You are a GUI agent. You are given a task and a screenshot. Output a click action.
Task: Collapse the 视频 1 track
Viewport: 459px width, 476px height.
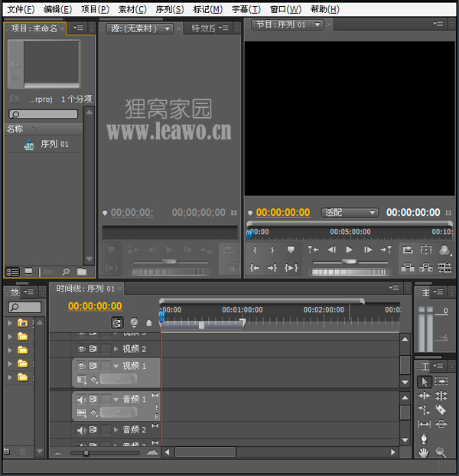pos(116,366)
